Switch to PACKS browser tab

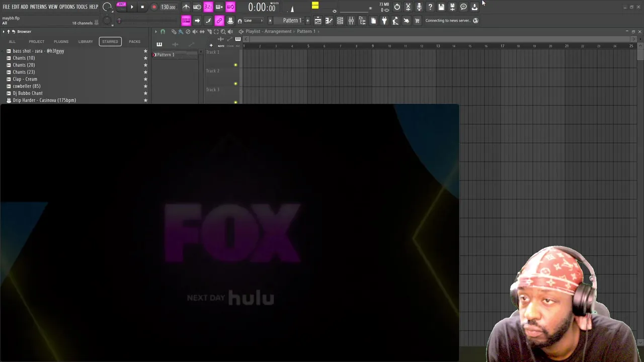pyautogui.click(x=134, y=41)
